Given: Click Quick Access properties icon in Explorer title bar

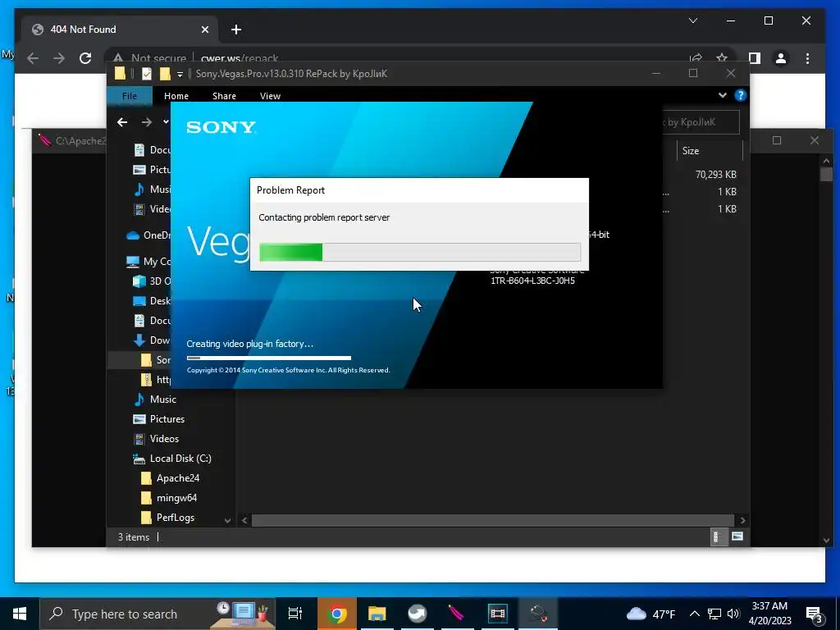Looking at the screenshot, I should (146, 74).
